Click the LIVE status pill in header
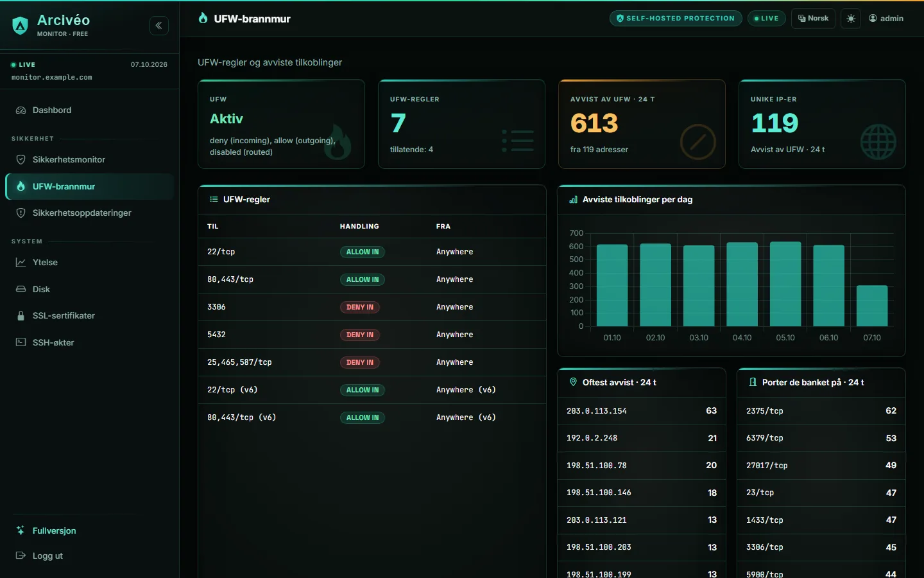924x578 pixels. (x=766, y=19)
